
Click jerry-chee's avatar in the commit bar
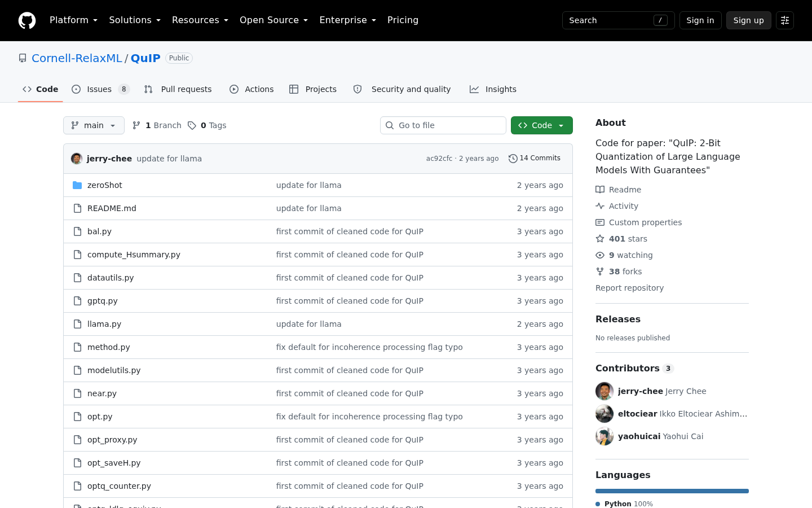click(x=77, y=159)
